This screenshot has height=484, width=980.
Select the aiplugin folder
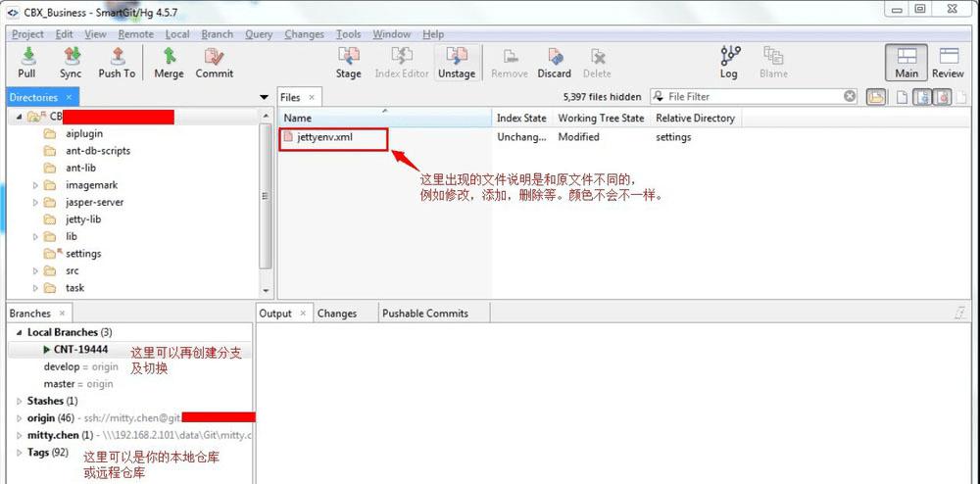pyautogui.click(x=83, y=133)
